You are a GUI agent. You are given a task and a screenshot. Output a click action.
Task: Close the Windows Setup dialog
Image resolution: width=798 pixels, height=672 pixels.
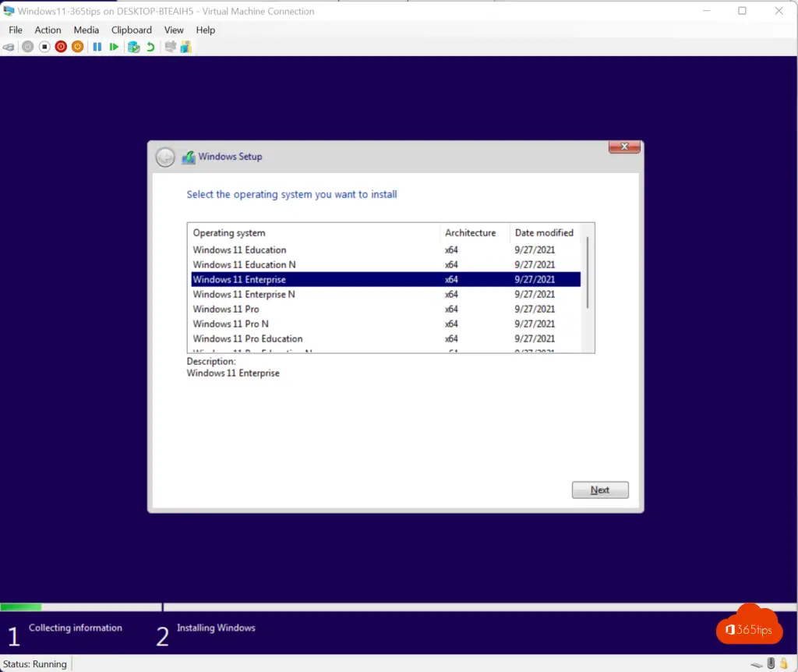[624, 147]
